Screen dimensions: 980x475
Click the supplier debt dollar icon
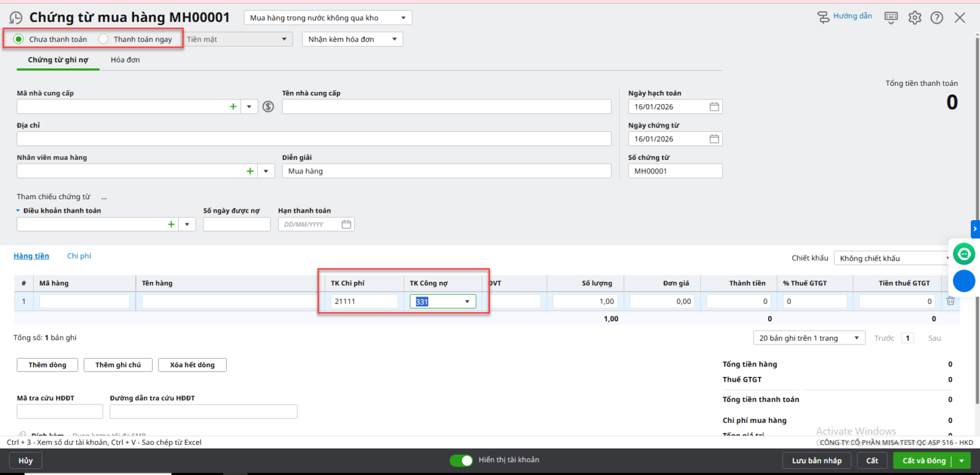[x=268, y=107]
